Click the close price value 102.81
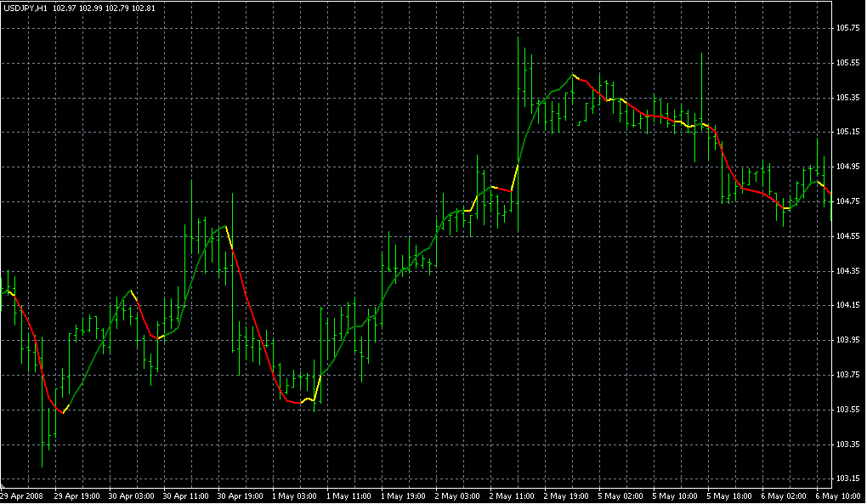The width and height of the screenshot is (867, 504). [144, 8]
